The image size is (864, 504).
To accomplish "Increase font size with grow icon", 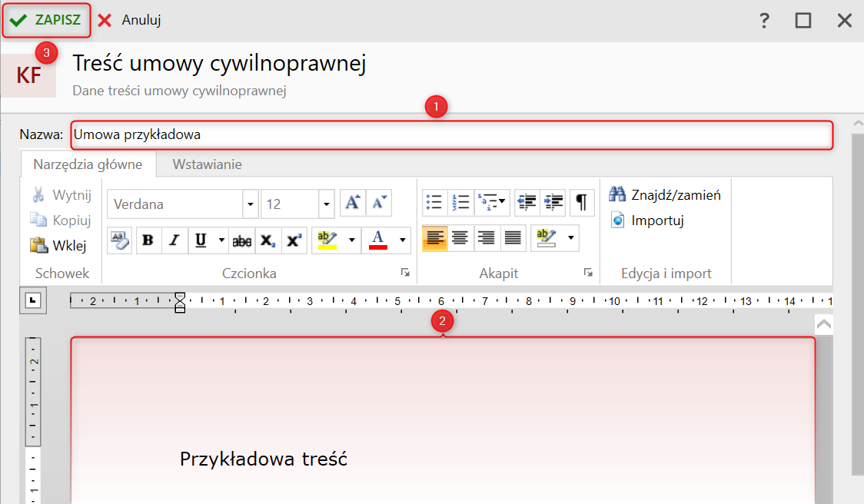I will (353, 203).
